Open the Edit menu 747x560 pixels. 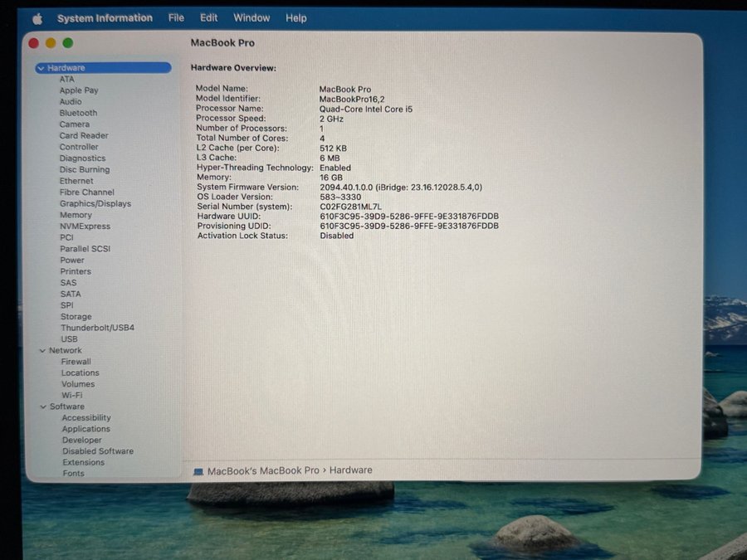209,18
